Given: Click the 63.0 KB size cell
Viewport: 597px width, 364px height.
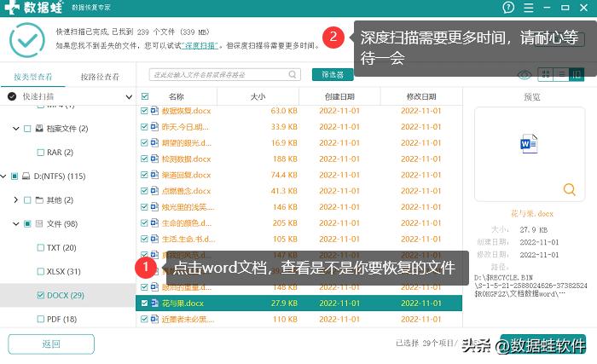Looking at the screenshot, I should (284, 111).
